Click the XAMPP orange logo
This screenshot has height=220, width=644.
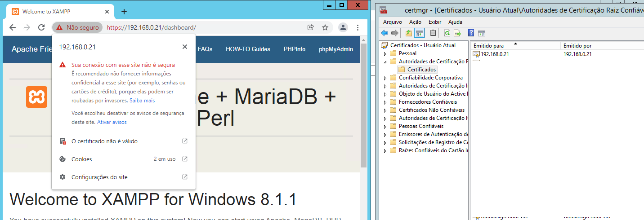pos(36,97)
